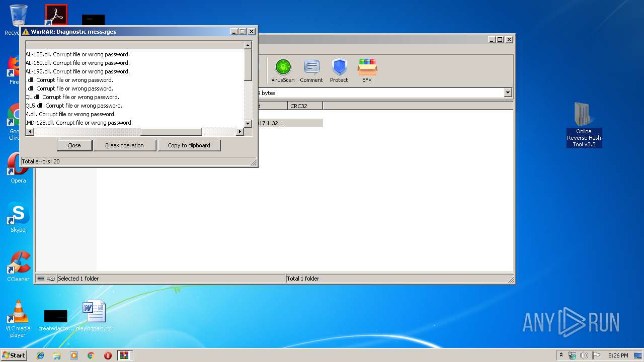Click the Selected 1 folder status text
Image resolution: width=644 pixels, height=362 pixels.
click(x=78, y=279)
